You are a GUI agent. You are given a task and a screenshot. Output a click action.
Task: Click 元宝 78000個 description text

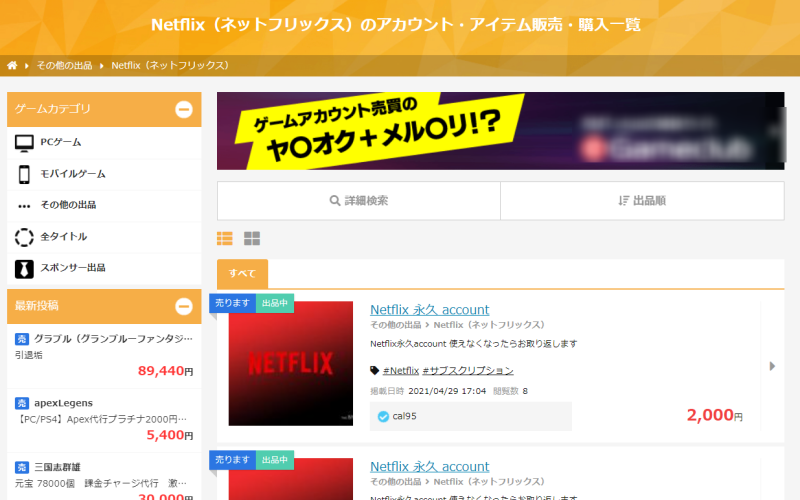101,483
